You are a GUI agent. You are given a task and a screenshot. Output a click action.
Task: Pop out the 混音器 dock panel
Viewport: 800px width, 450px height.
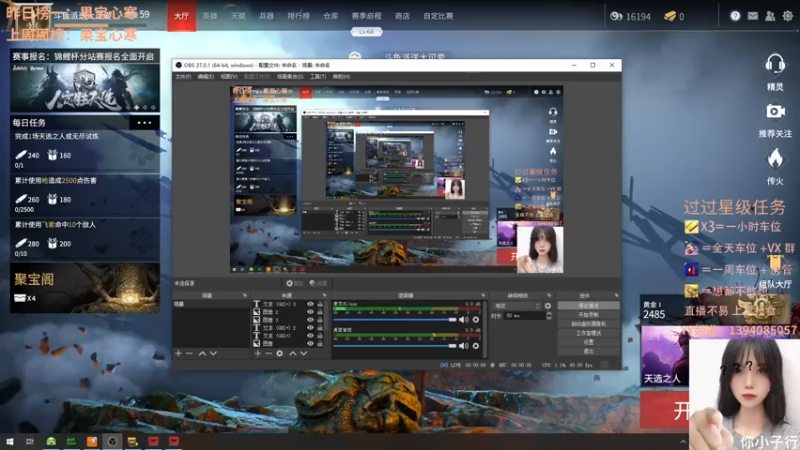pyautogui.click(x=483, y=295)
